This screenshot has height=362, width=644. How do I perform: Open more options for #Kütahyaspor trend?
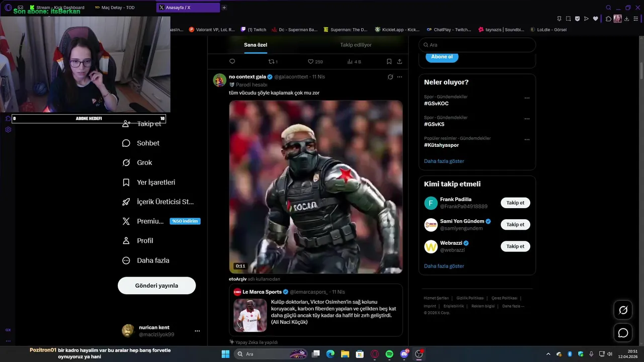pos(527,139)
